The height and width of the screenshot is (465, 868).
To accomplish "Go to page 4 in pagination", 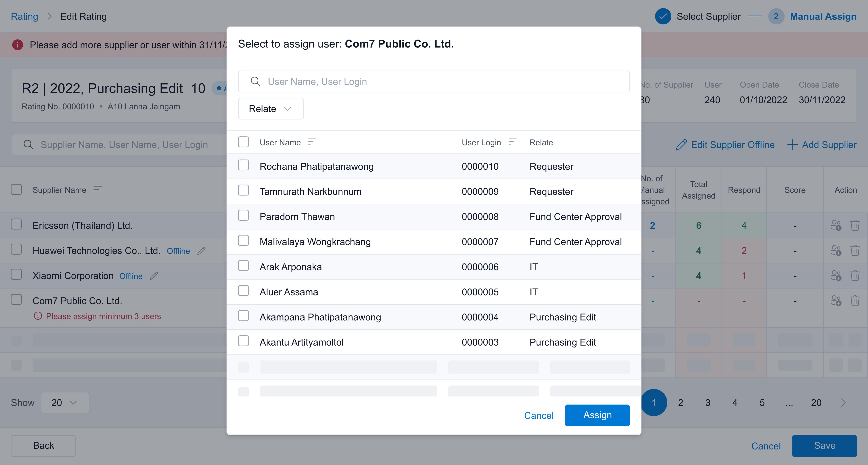I will pyautogui.click(x=735, y=403).
